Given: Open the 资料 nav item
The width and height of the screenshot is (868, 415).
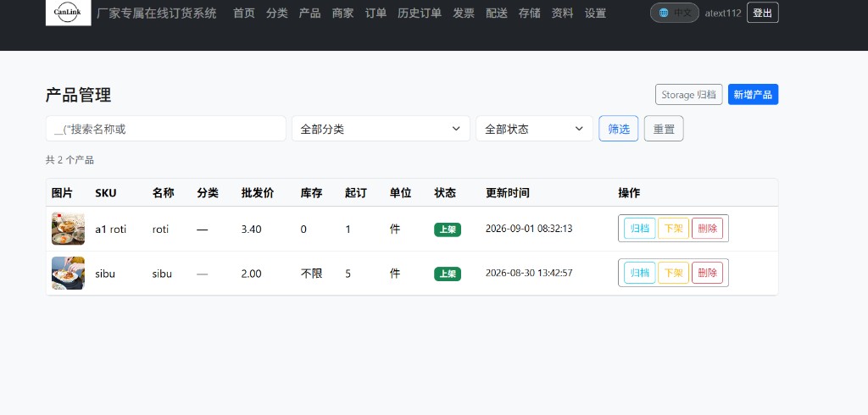Looking at the screenshot, I should (x=563, y=14).
